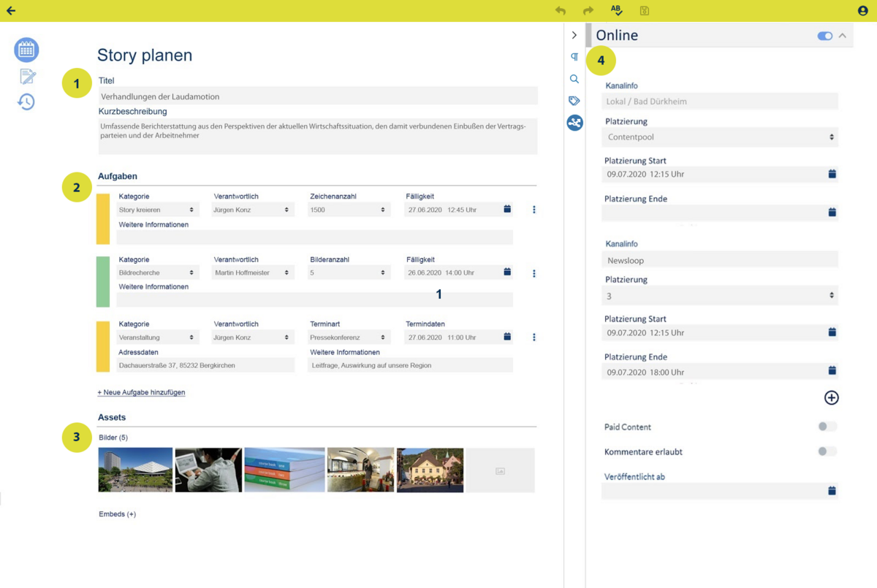Open calendar for Contentpool Platzierung Ende
This screenshot has height=588, width=877.
tap(832, 213)
